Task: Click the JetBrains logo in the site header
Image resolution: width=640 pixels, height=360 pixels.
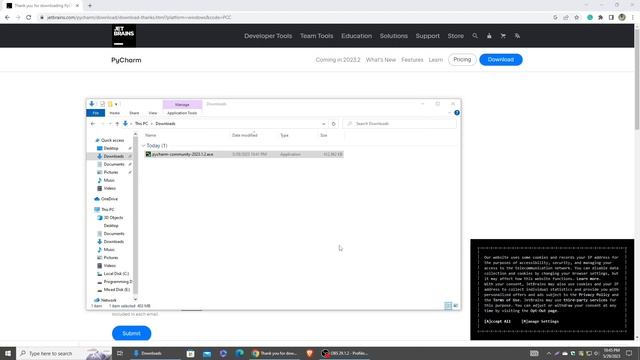Action: [x=124, y=36]
